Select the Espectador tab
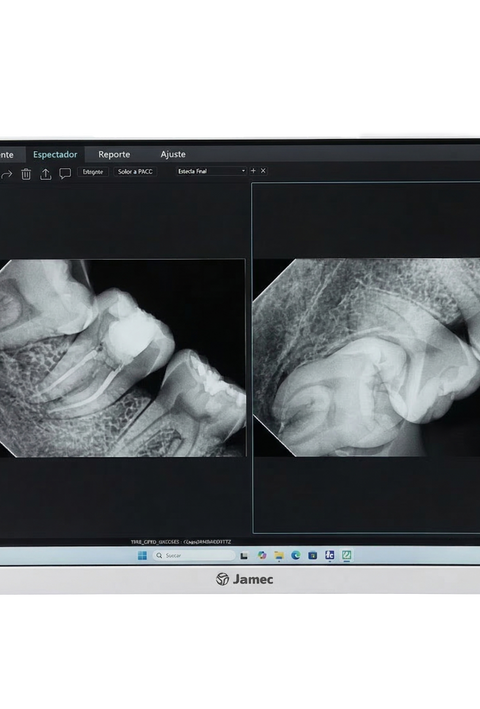The width and height of the screenshot is (480, 709). point(55,154)
